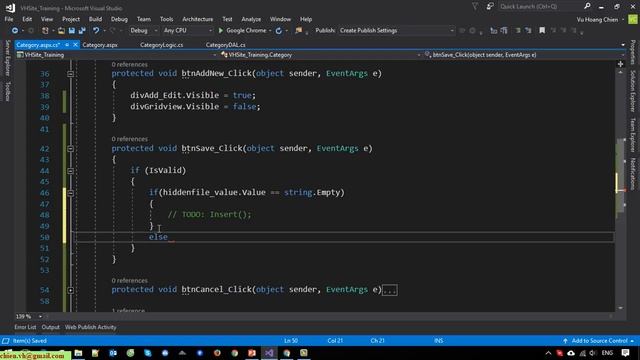
Task: Click the PowerPoint taskbar icon
Action: 252,353
